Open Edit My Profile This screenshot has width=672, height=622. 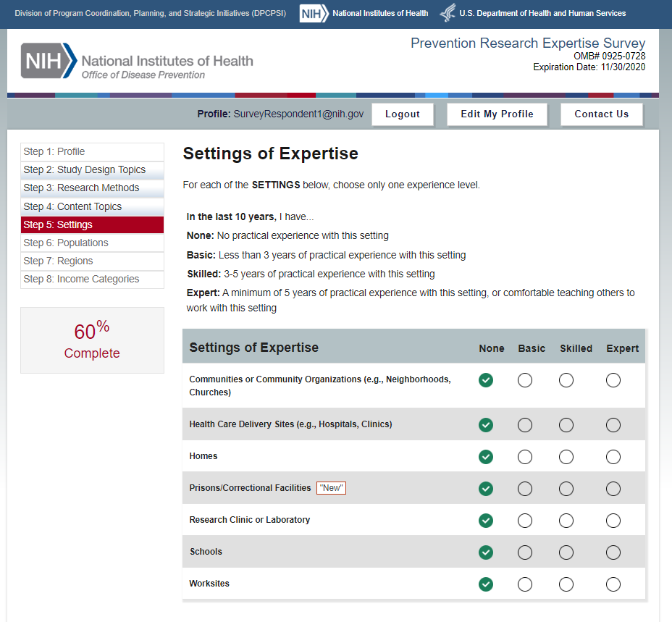[497, 114]
